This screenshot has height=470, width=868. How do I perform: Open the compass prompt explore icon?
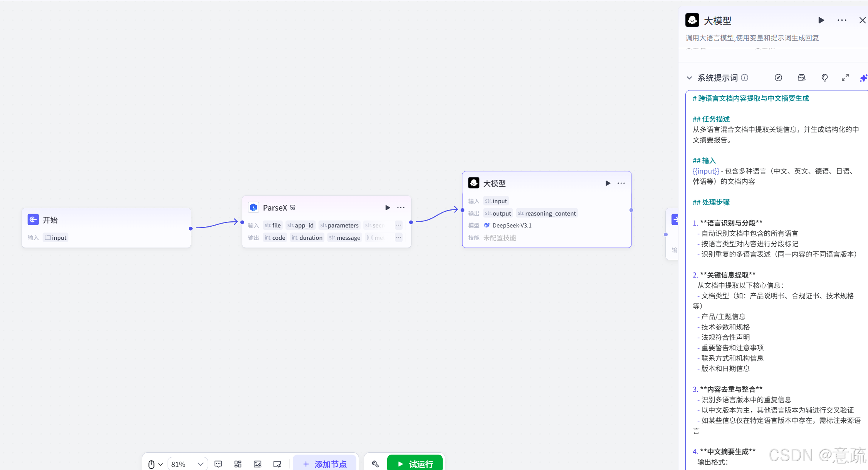[778, 78]
